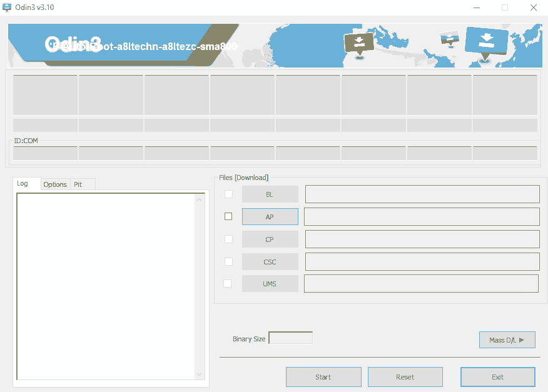Viewport: 548px width, 392px height.
Task: Select the CSC file path field
Action: (x=422, y=262)
